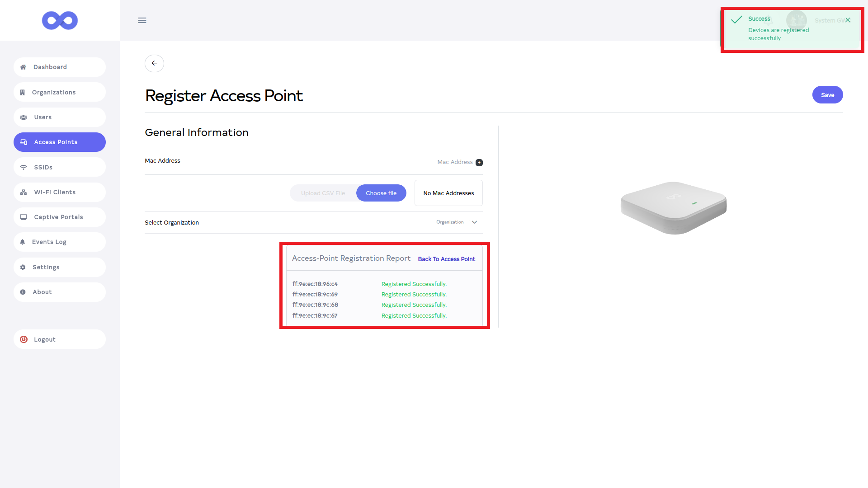Image resolution: width=868 pixels, height=488 pixels.
Task: Click the infinity logo at top left
Action: point(60,20)
